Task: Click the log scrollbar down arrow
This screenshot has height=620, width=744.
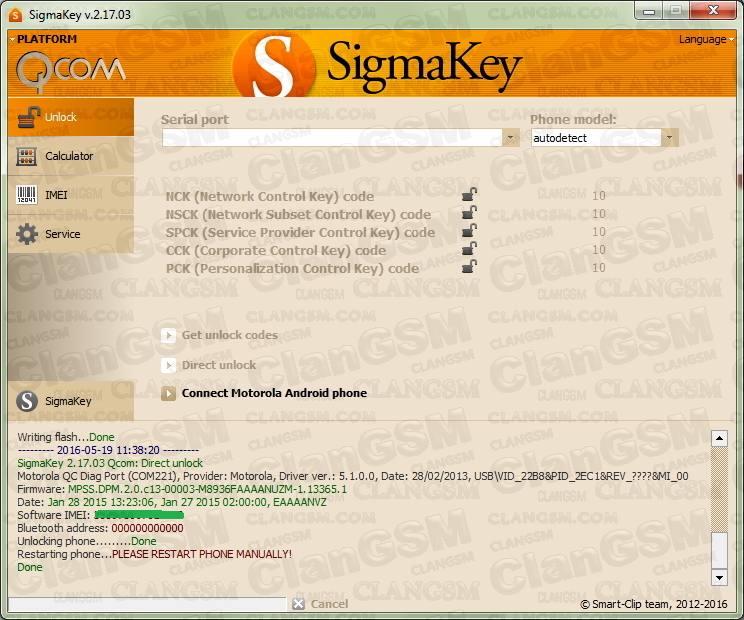Action: point(719,577)
